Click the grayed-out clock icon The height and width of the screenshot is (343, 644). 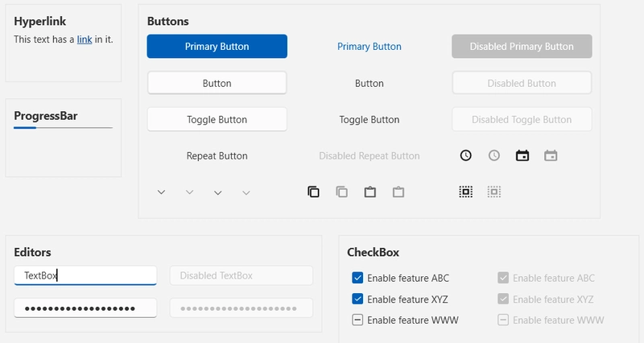[494, 155]
